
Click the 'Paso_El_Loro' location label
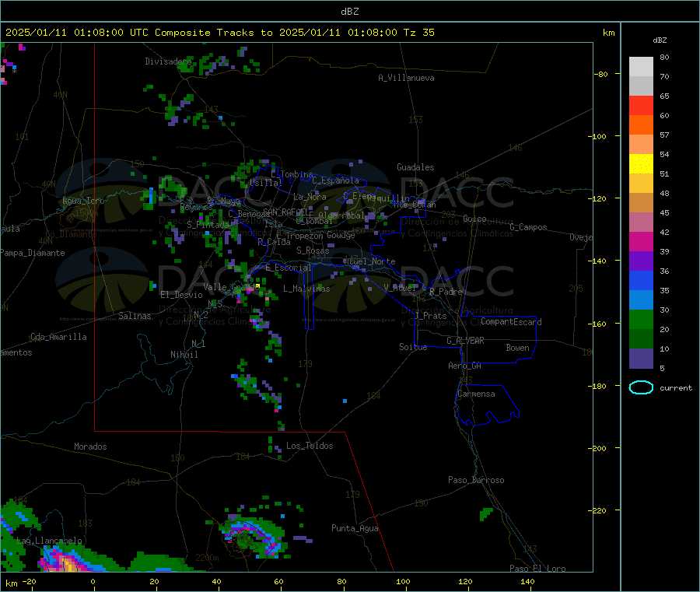tap(537, 569)
